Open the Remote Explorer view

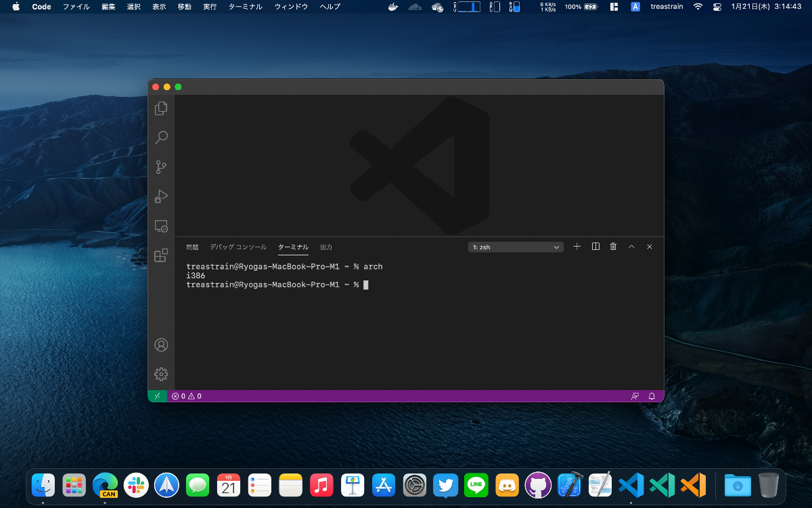click(161, 226)
